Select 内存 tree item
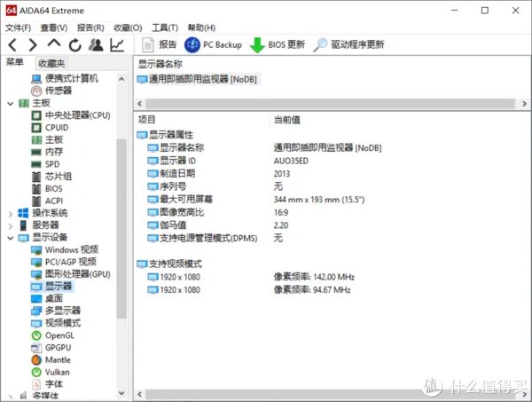The width and height of the screenshot is (532, 402). pos(47,152)
